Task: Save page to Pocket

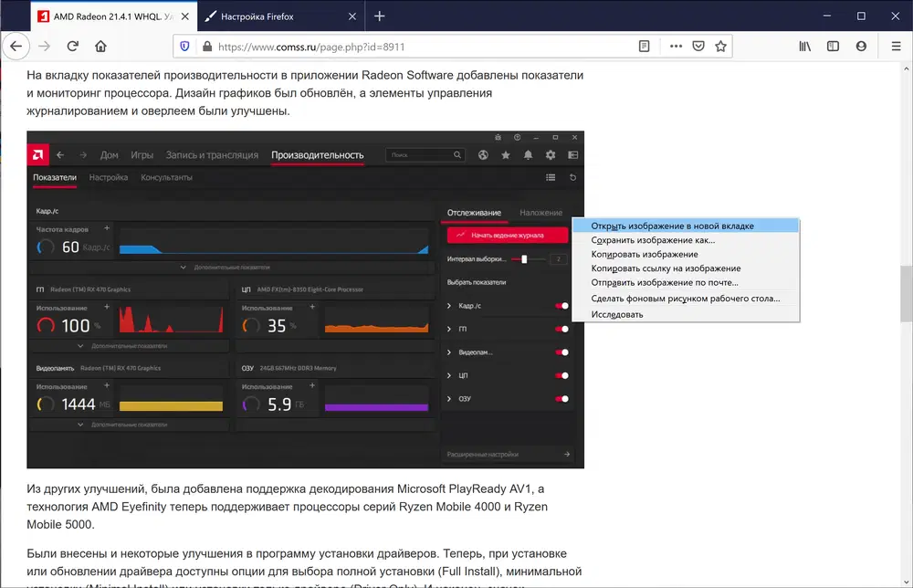Action: 698,47
